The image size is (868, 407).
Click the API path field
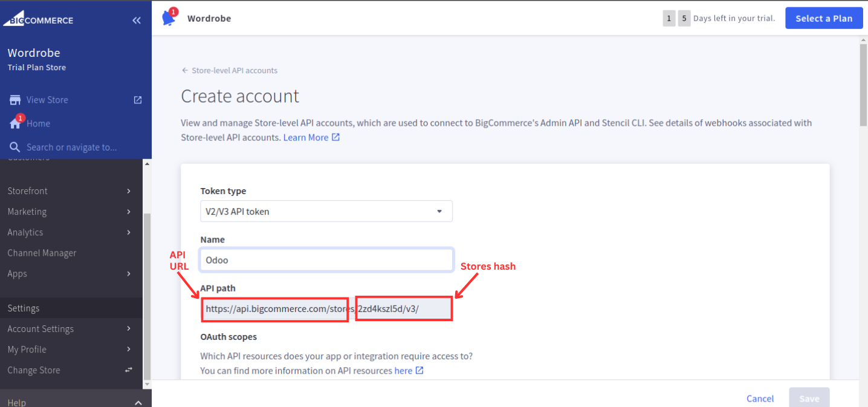click(326, 308)
